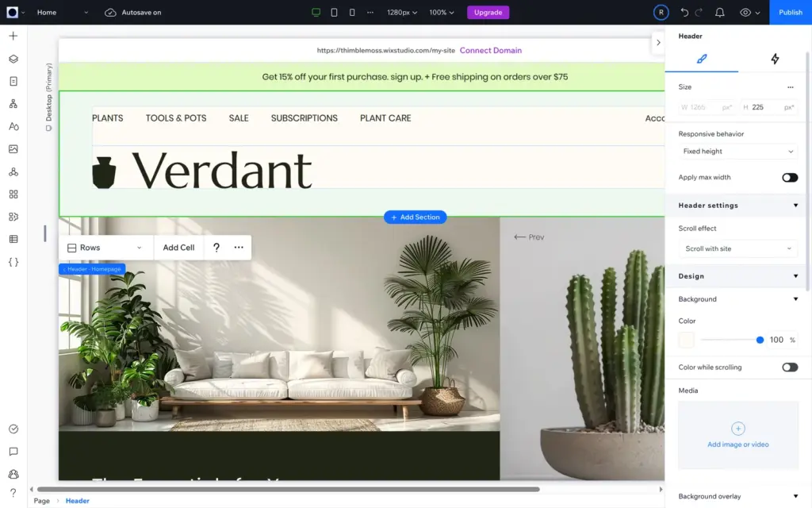
Task: Click the Connect Domain link
Action: coord(490,50)
